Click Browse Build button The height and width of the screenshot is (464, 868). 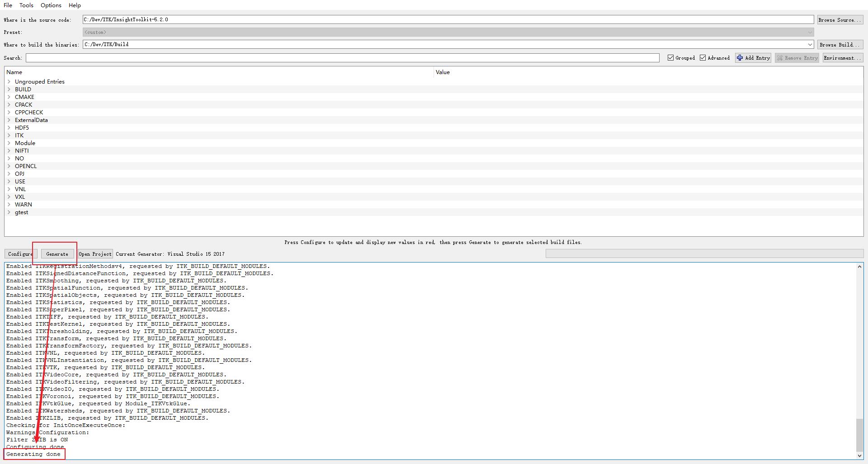(840, 45)
